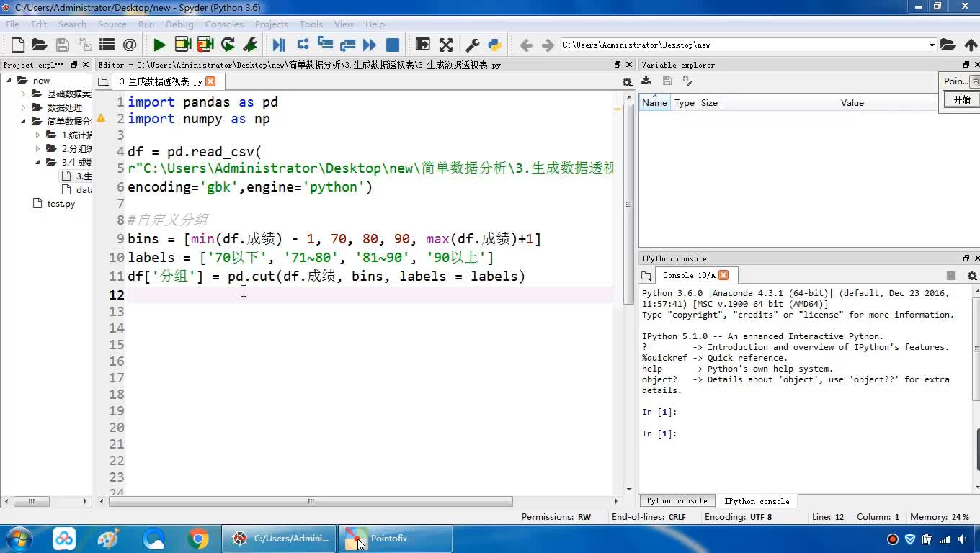Expand the 数据处理 folder in project tree
Screen dimensions: 980x553
pos(24,107)
